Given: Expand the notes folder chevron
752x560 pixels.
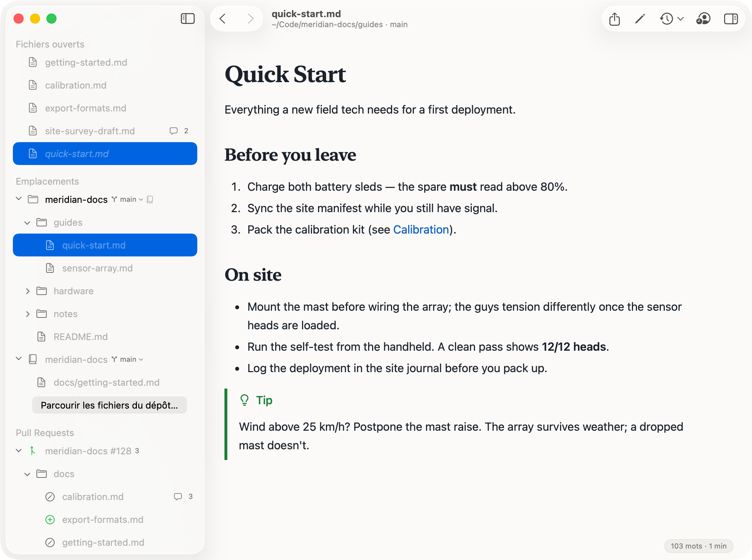Looking at the screenshot, I should [x=28, y=314].
